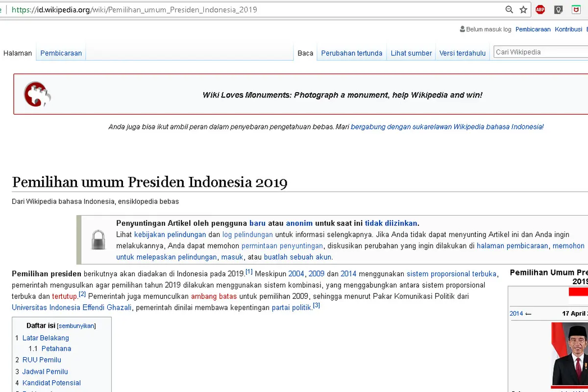Viewport: 588px width, 392px height.
Task: Open Effendi Ghazali link
Action: click(x=107, y=308)
